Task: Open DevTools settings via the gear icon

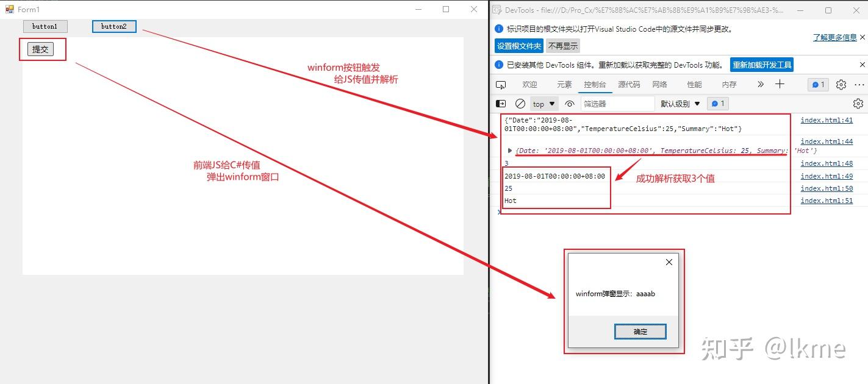Action: (841, 85)
